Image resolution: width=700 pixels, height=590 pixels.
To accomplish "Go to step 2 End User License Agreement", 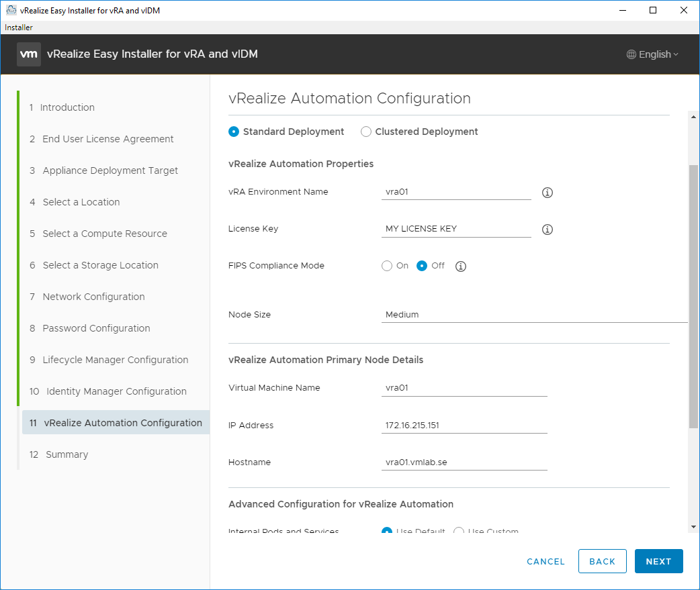I will (101, 139).
